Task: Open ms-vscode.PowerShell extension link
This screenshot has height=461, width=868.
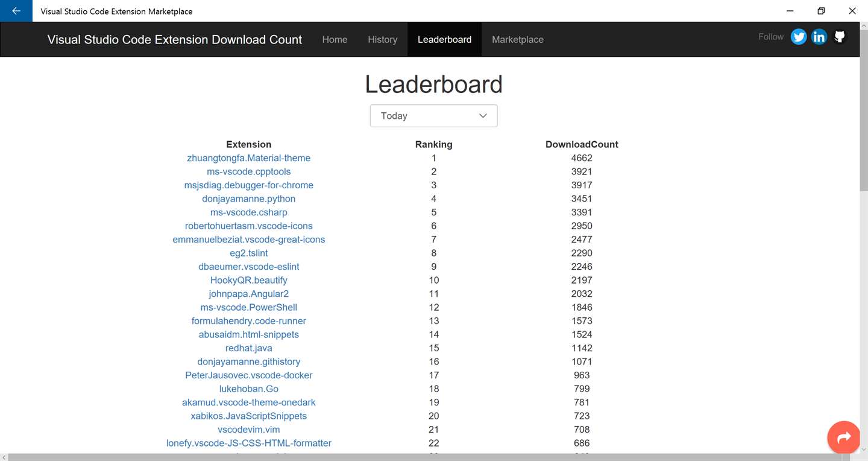Action: coord(249,307)
